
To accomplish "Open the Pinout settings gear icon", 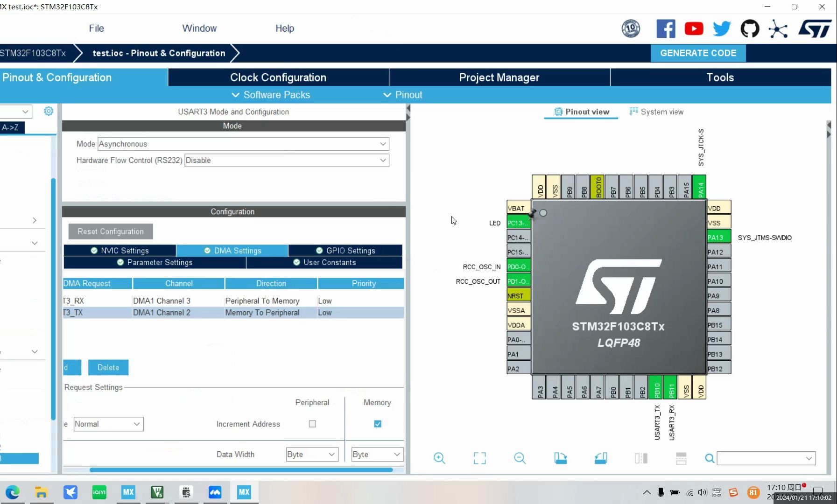I will pos(49,111).
